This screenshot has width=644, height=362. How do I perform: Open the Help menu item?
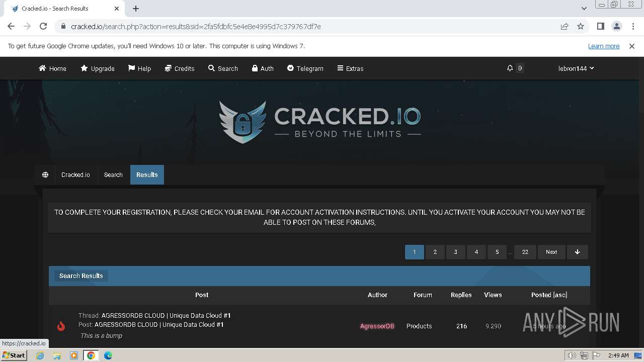[x=139, y=68]
